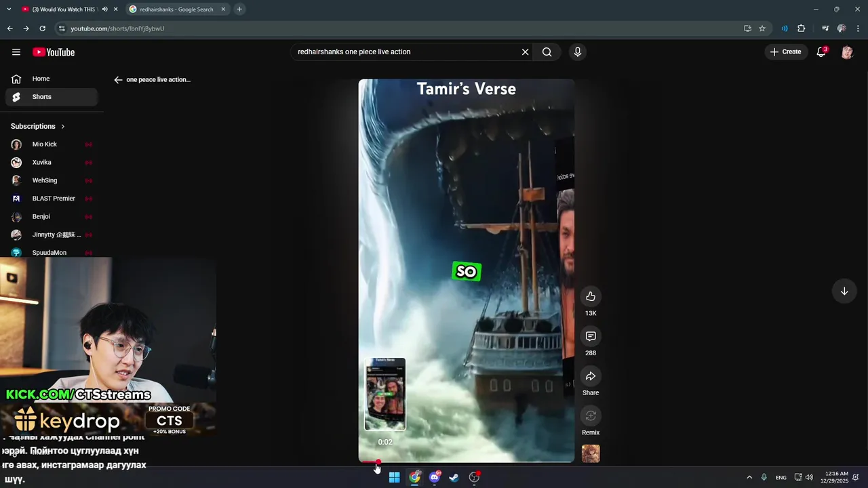Reload the current page
The image size is (868, 488).
click(x=42, y=28)
